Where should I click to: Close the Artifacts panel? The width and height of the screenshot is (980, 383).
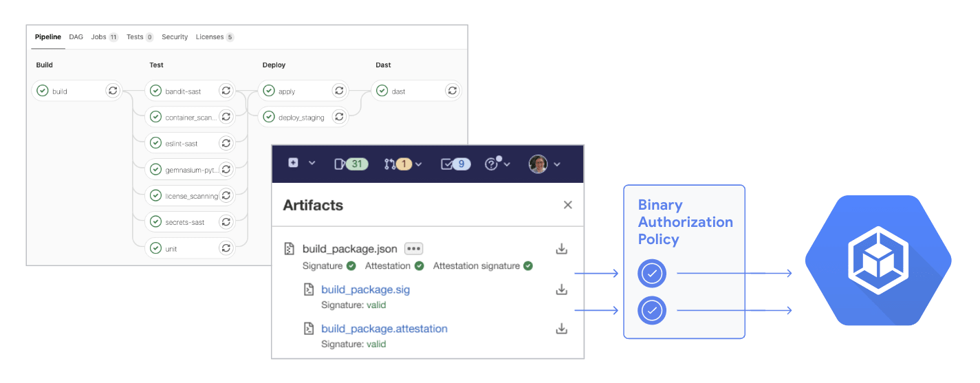click(x=567, y=205)
